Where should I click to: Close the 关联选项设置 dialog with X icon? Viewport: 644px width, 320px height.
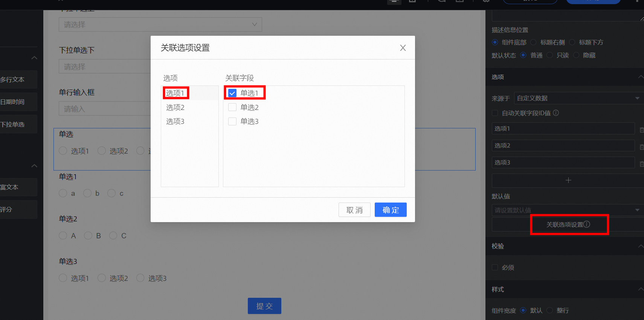[403, 48]
